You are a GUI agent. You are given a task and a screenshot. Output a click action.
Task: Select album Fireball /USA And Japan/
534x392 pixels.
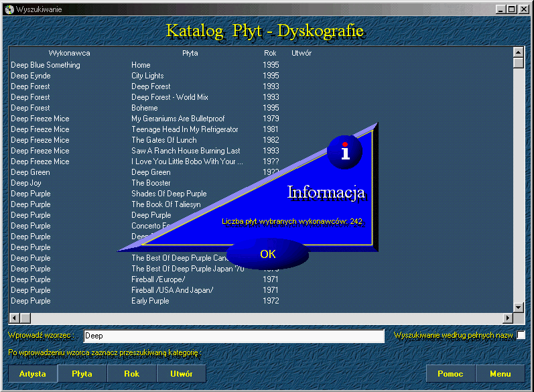click(172, 290)
